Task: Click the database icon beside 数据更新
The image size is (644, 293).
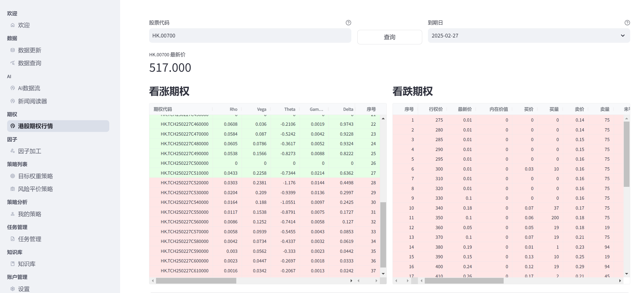Action: [12, 50]
